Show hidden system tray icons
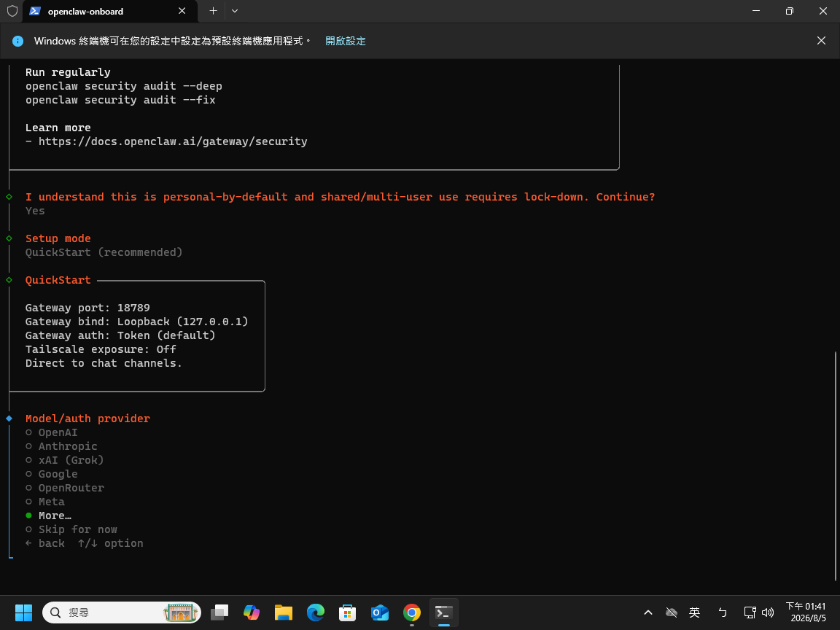The width and height of the screenshot is (840, 630). pos(647,612)
